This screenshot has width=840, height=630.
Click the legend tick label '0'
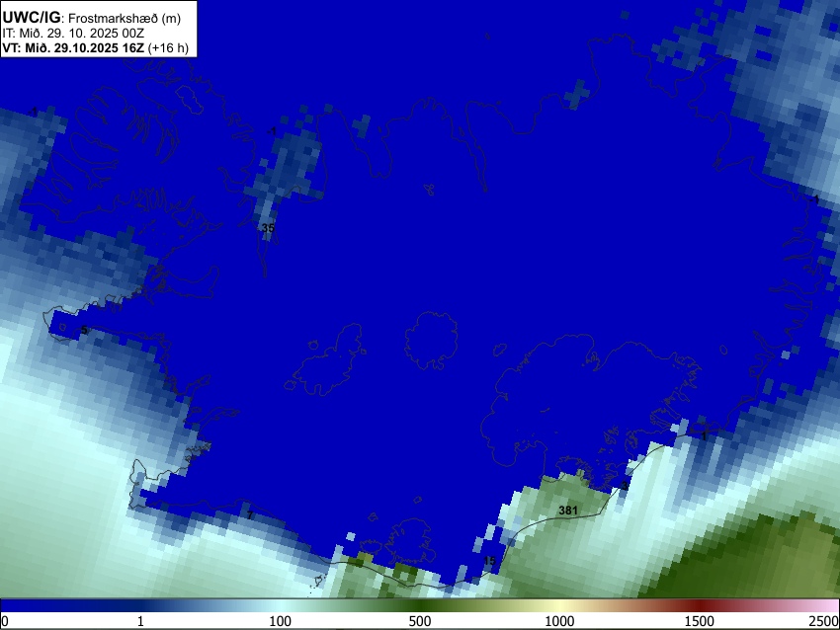(5, 621)
